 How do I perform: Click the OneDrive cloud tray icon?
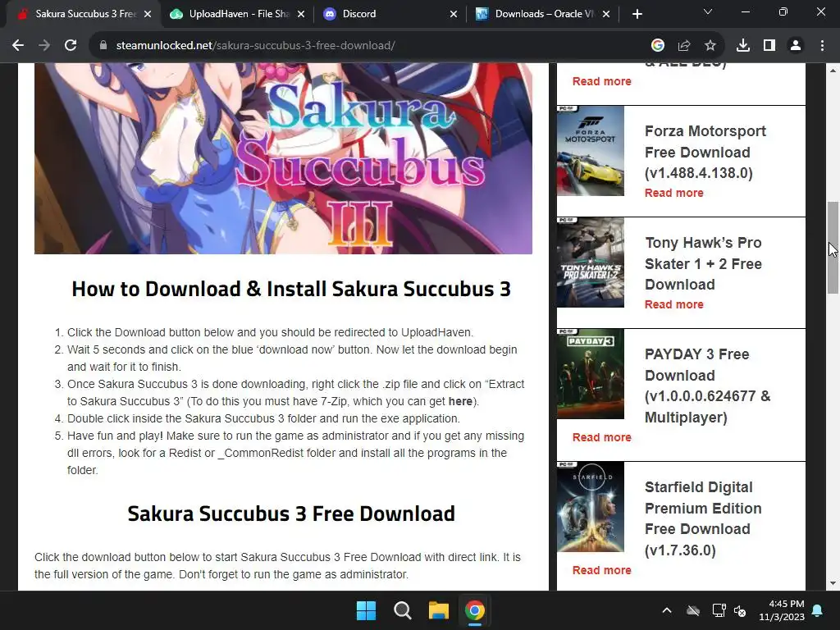coord(693,610)
